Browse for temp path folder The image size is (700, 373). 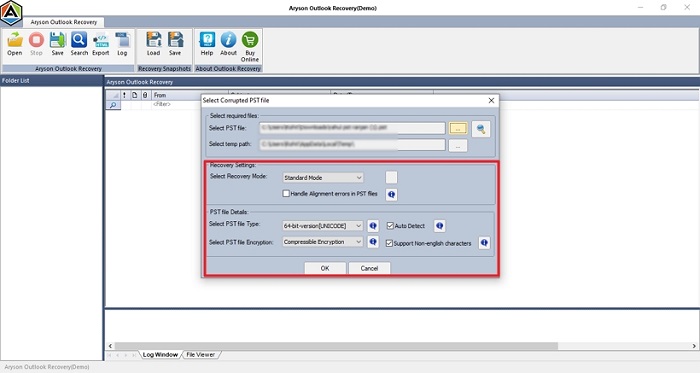point(458,146)
